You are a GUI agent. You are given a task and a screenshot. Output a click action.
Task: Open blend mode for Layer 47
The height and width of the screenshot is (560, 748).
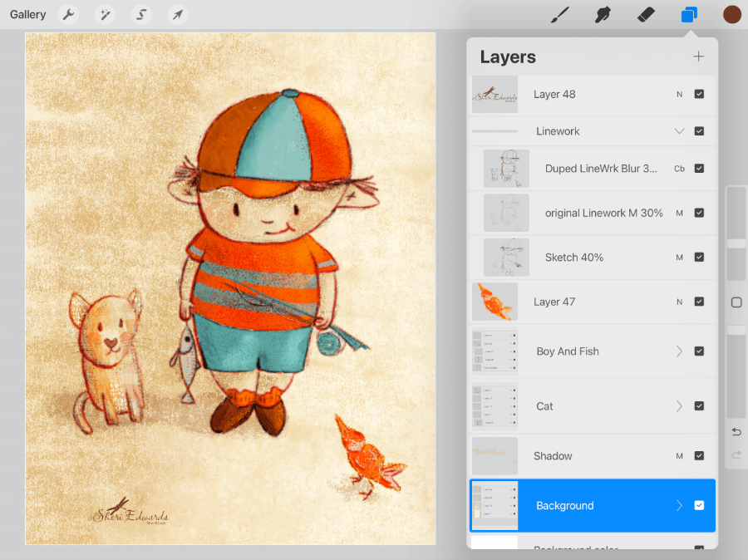coord(679,302)
